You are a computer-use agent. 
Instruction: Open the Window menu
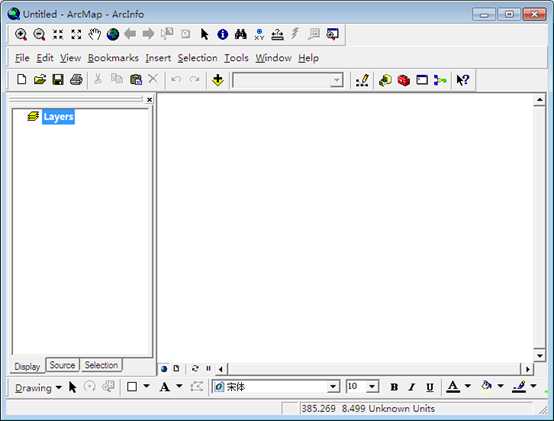point(273,58)
